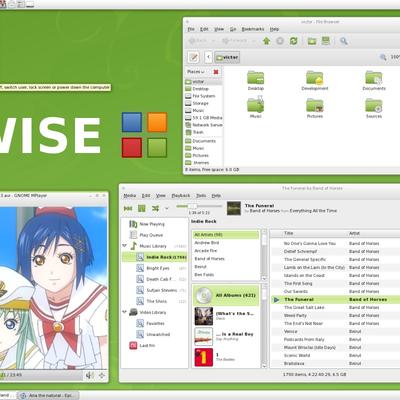The height and width of the screenshot is (400, 400).
Task: Go up one folder in File Browser
Action: click(x=266, y=41)
